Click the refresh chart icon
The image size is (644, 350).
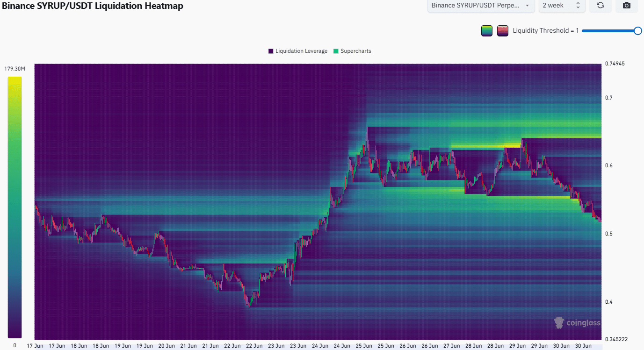601,6
